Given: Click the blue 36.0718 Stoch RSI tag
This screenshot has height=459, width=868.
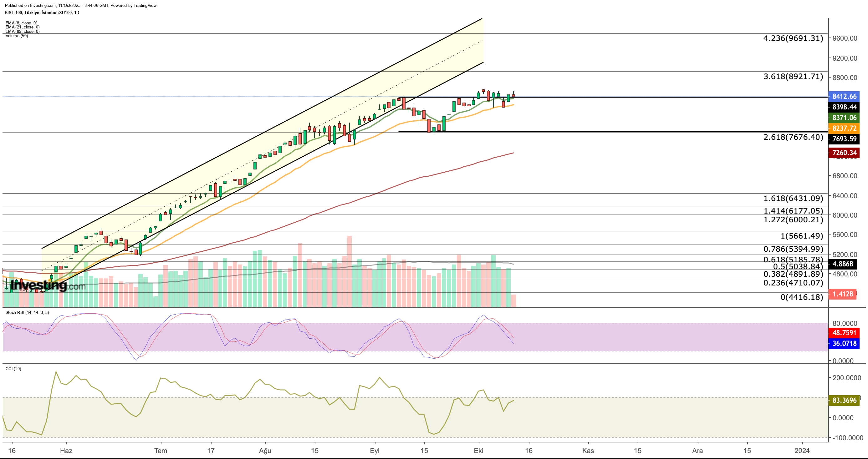Looking at the screenshot, I should click(844, 344).
